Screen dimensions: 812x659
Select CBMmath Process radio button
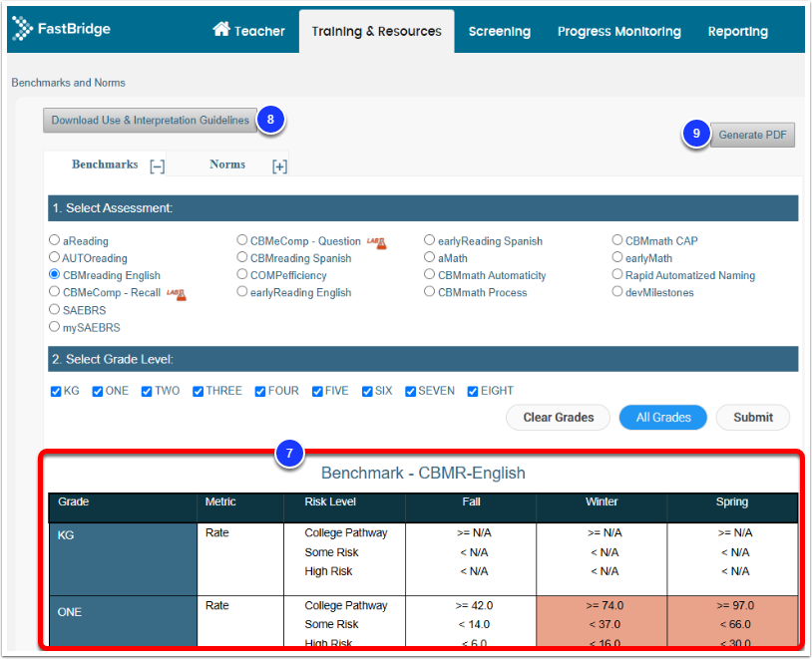click(x=429, y=291)
